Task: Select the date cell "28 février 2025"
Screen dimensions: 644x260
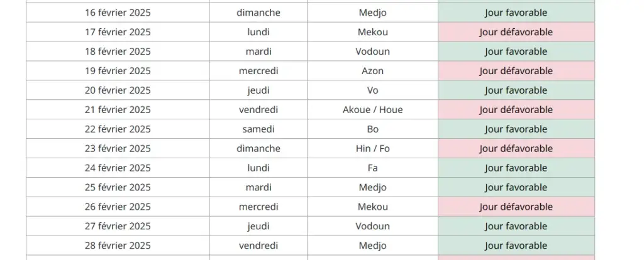Action: (118, 246)
